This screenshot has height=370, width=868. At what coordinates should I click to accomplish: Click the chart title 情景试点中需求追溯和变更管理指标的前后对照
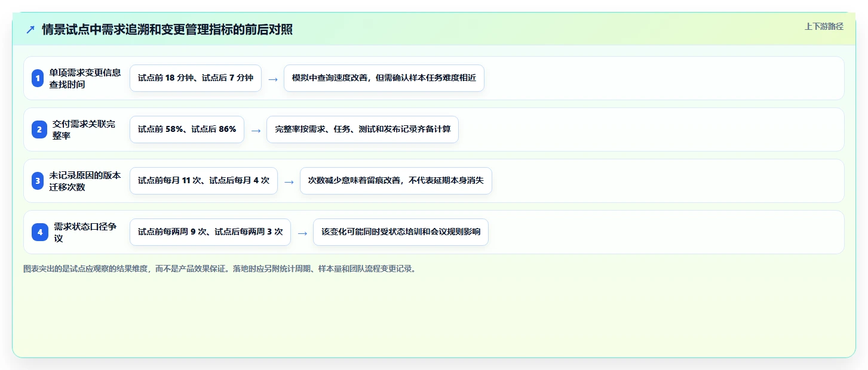(x=167, y=29)
